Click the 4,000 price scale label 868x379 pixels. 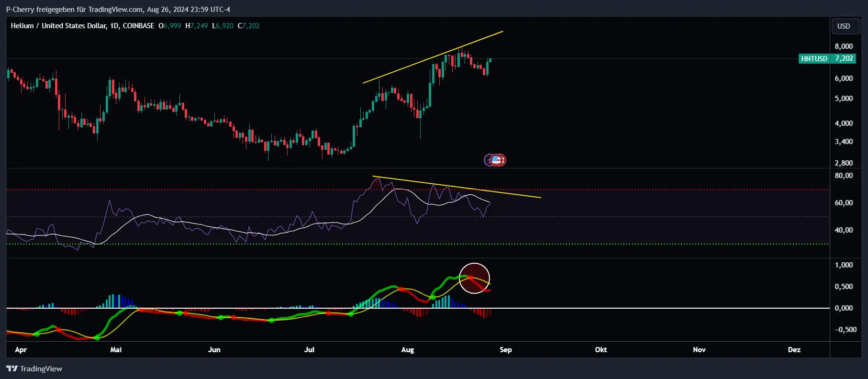(x=844, y=123)
